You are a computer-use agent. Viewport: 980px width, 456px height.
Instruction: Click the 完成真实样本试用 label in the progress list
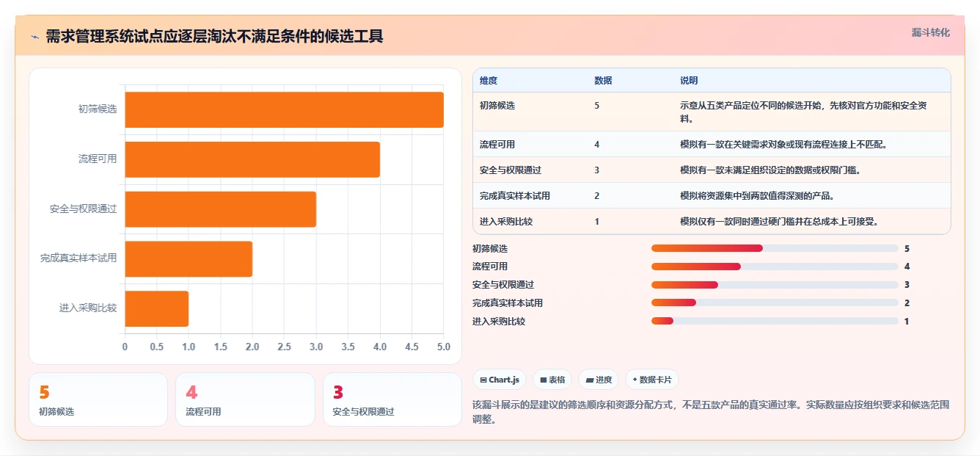tap(508, 303)
